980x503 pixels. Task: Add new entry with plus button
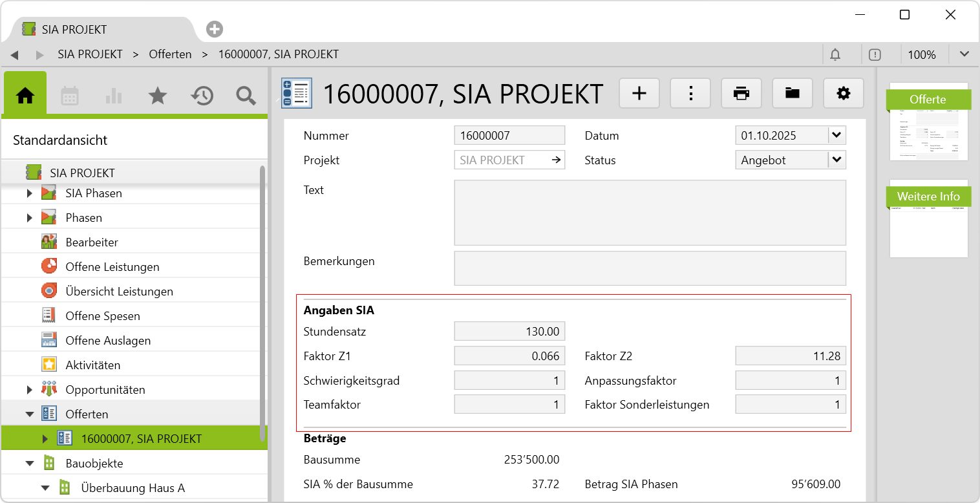click(639, 94)
